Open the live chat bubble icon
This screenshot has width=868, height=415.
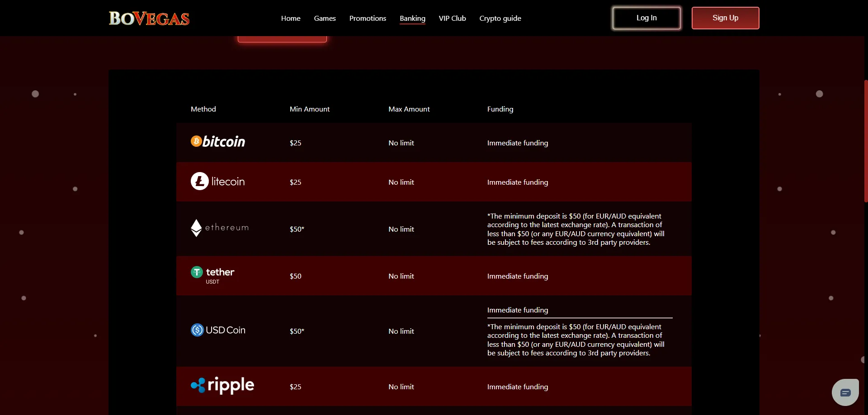845,392
